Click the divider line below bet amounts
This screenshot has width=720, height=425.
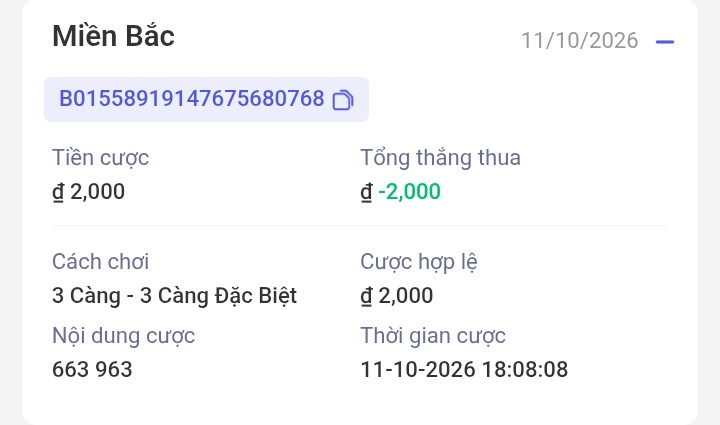tap(360, 226)
